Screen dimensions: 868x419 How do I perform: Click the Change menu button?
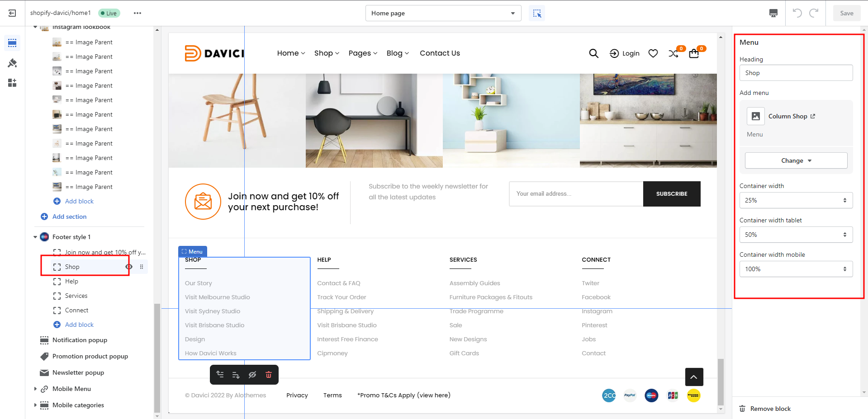click(796, 160)
